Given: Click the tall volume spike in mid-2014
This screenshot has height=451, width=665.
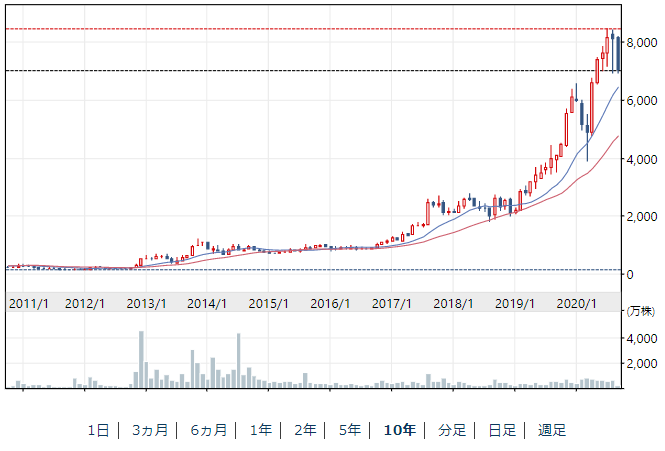Looking at the screenshot, I should coord(238,361).
